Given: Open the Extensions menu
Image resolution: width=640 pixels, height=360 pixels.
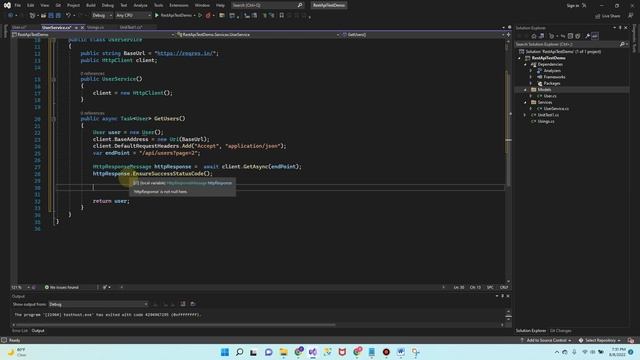Looking at the screenshot, I should (x=179, y=5).
